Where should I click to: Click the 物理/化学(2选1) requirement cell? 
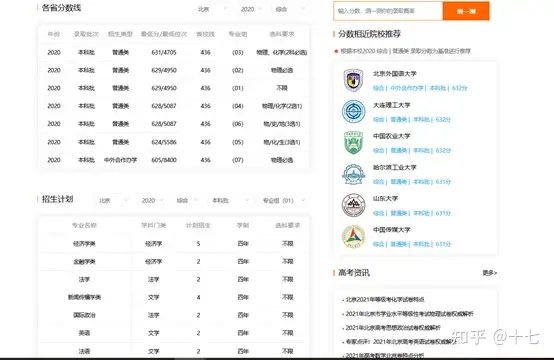coord(282,106)
